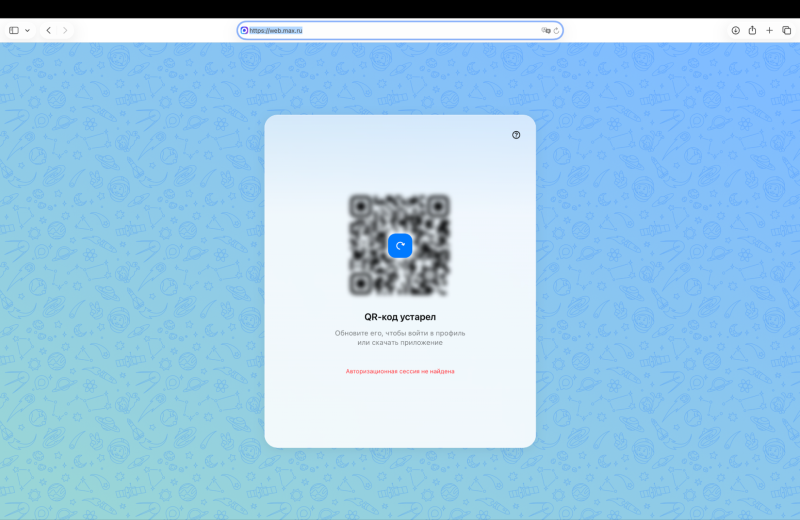Open the Share menu
Viewport: 800px width, 520px height.
[752, 31]
